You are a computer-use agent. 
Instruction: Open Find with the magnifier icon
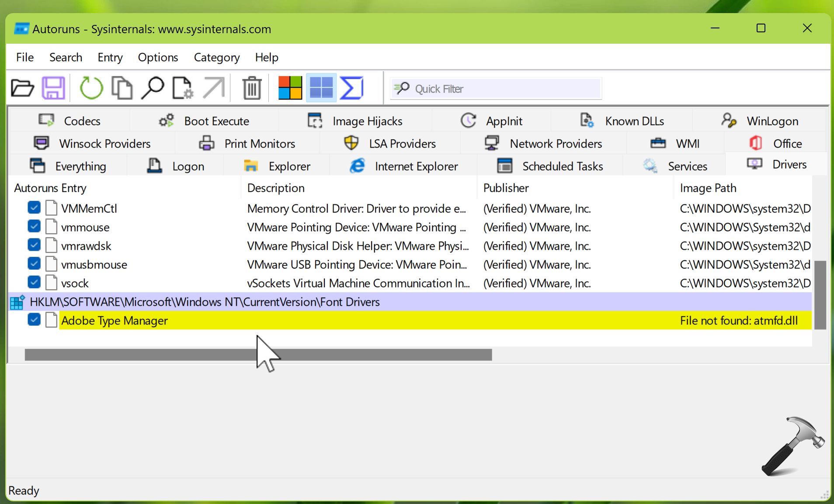[x=153, y=88]
